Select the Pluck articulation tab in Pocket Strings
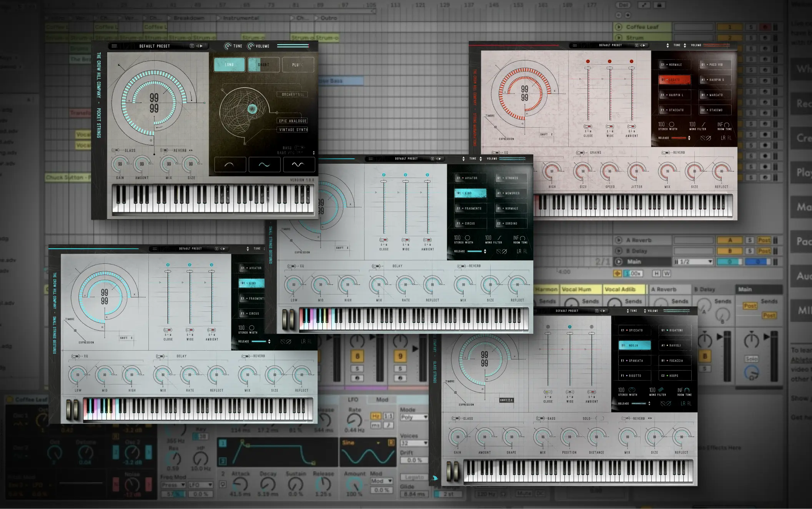The image size is (812, 509). [x=298, y=65]
